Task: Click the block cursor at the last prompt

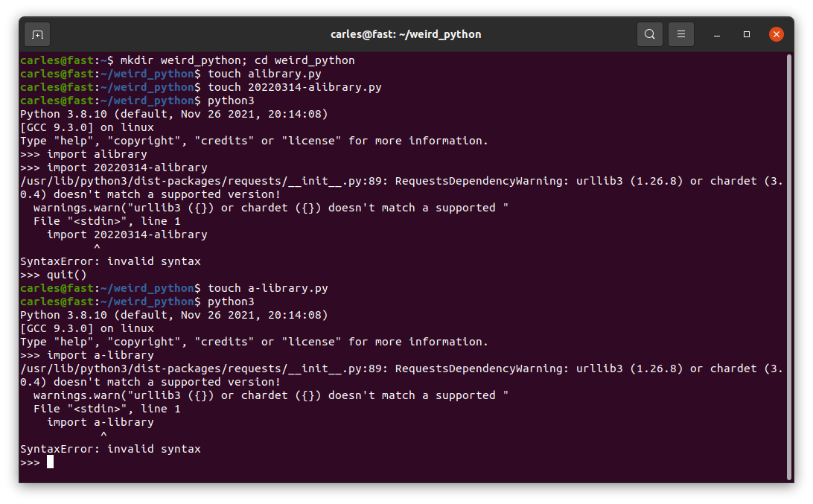Action: [x=51, y=462]
